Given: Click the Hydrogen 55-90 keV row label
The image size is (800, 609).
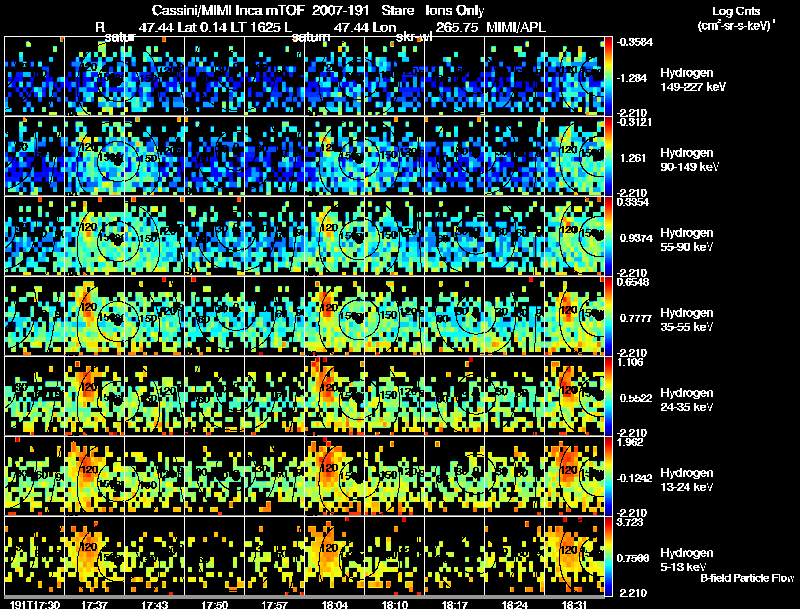Looking at the screenshot, I should pyautogui.click(x=687, y=240).
